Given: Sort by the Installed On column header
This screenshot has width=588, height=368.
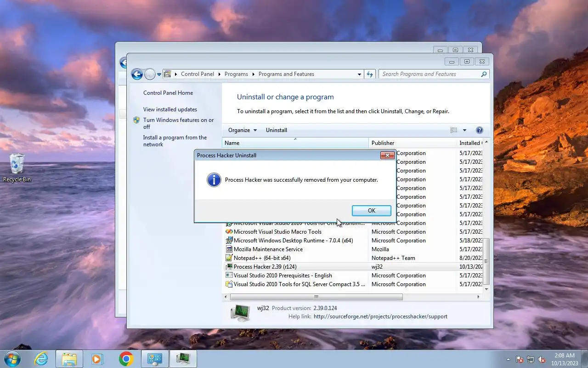Looking at the screenshot, I should click(x=469, y=143).
